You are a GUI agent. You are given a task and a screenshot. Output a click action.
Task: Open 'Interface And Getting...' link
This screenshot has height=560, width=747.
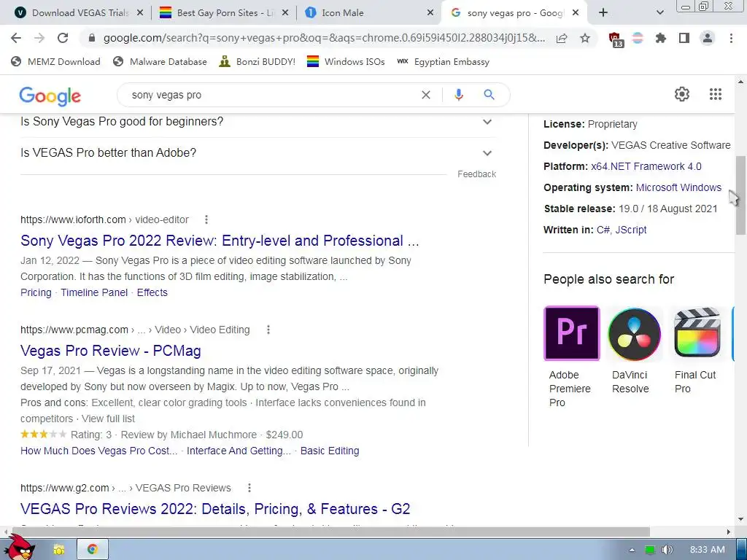tap(239, 451)
